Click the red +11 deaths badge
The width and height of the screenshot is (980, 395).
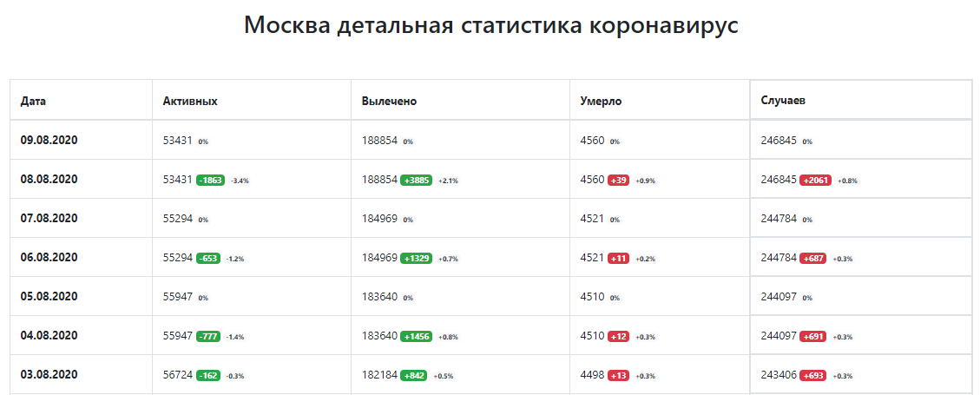(619, 259)
